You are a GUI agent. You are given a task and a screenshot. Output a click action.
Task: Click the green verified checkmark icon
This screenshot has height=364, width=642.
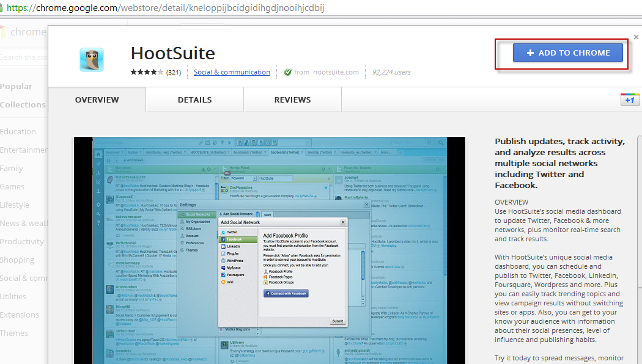point(288,72)
